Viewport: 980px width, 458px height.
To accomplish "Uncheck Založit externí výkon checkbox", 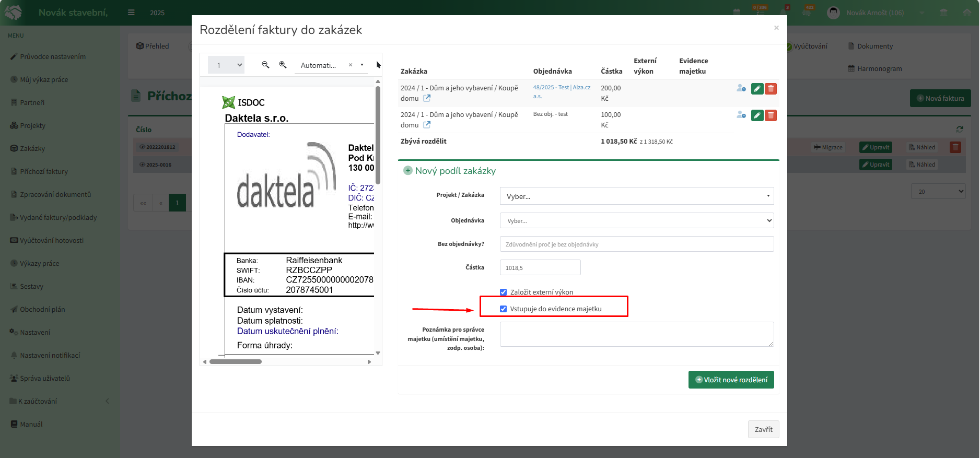I will 503,292.
